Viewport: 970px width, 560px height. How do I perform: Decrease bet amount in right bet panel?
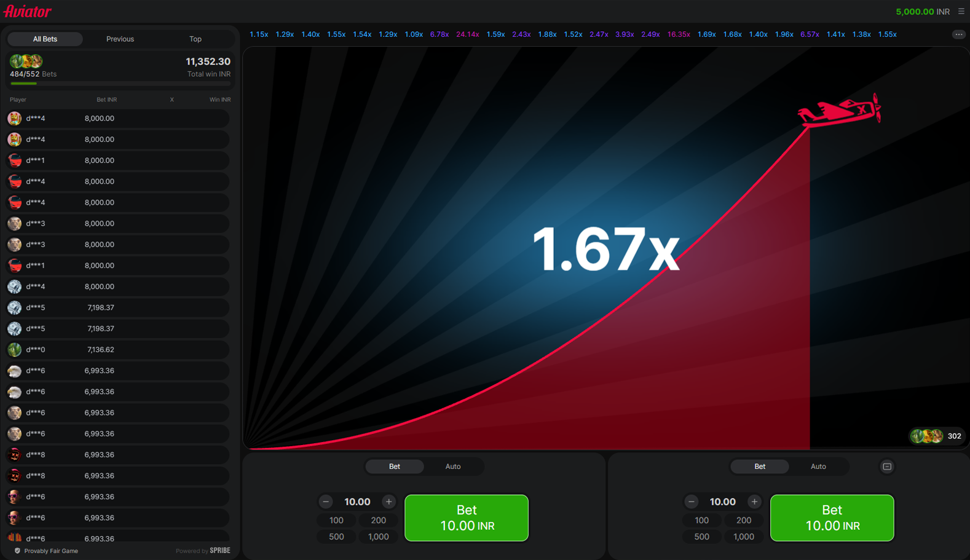click(x=691, y=502)
